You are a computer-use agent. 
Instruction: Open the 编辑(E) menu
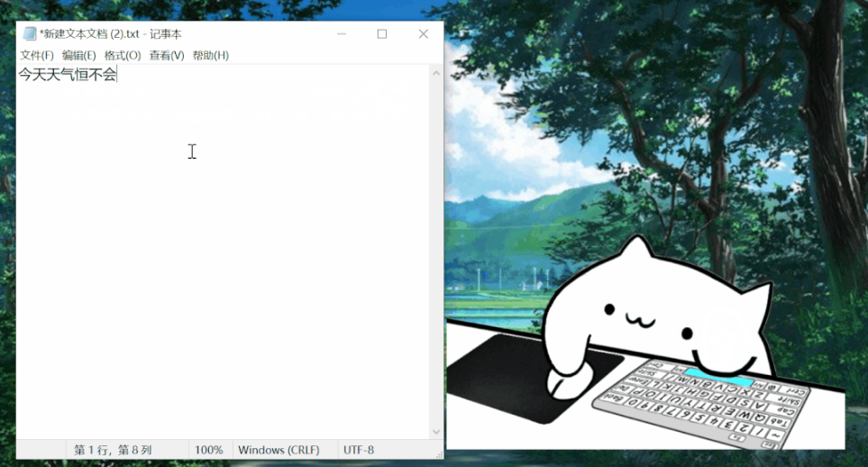tap(78, 55)
